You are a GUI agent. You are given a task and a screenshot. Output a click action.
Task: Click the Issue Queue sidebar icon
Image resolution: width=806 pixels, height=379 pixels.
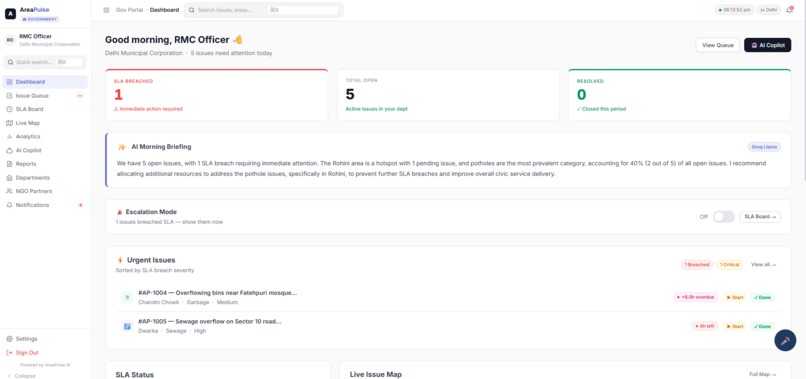tap(9, 96)
